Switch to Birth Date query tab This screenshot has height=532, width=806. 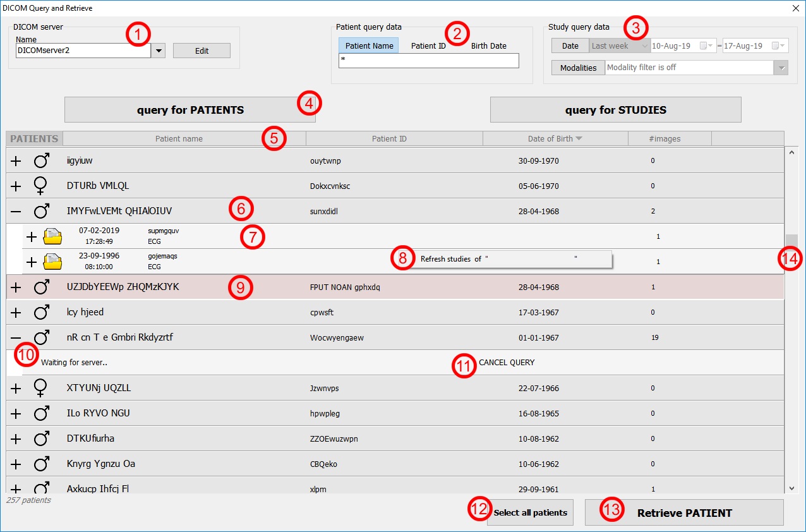tap(489, 45)
